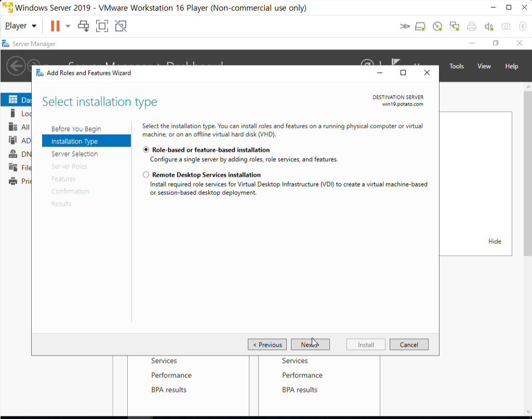Click the Server Manager refresh icon
Screen dimensions: 532x419
click(x=367, y=63)
